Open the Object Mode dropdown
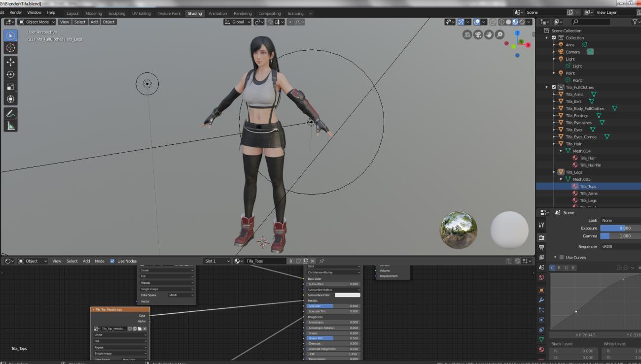The height and width of the screenshot is (364, 641). [x=37, y=22]
